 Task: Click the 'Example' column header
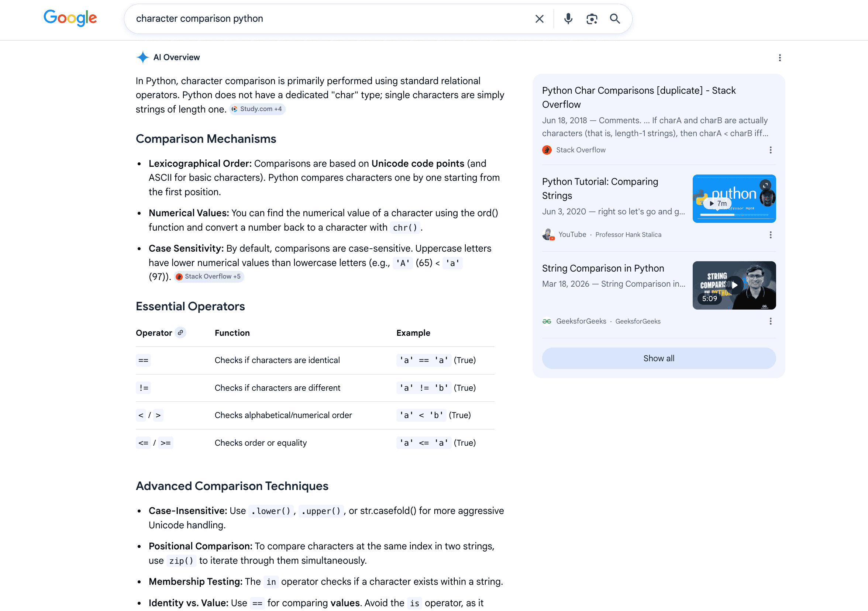tap(413, 332)
